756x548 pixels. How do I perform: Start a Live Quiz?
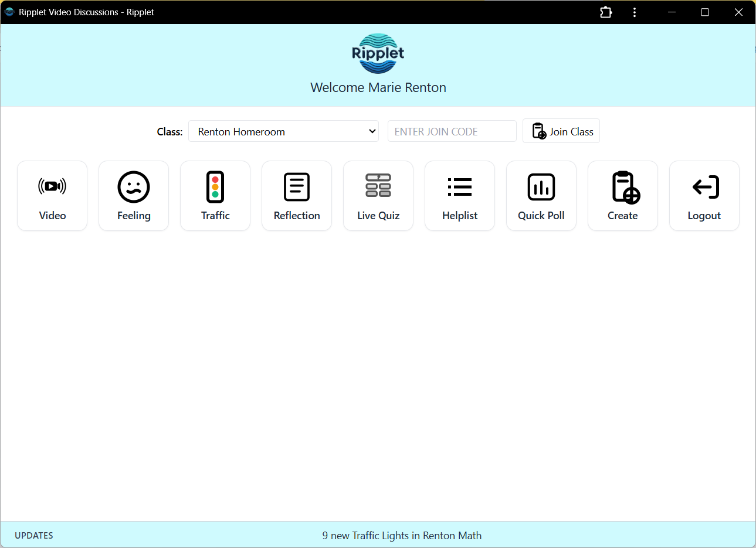(x=378, y=195)
